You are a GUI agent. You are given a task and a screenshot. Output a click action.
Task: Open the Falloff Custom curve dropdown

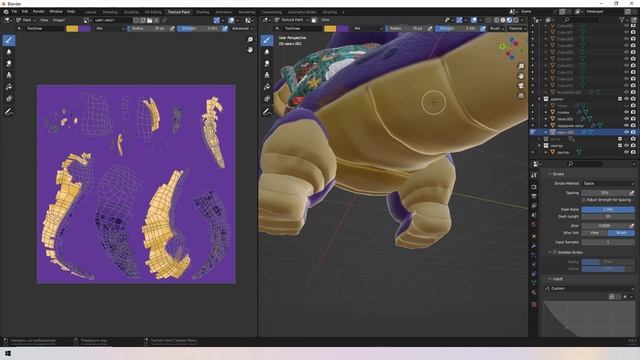[x=589, y=289]
